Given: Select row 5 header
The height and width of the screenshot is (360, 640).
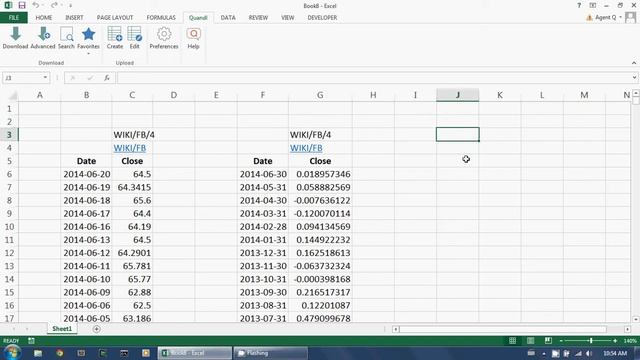Looking at the screenshot, I should (9, 161).
